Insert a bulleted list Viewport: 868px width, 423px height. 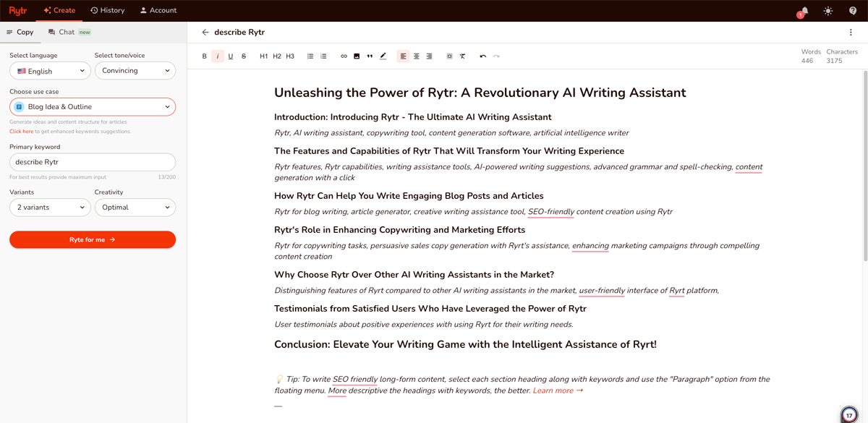pos(310,56)
